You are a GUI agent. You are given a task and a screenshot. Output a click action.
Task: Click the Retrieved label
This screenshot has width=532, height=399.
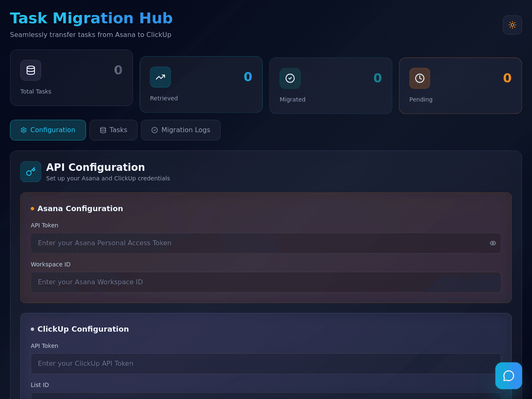(164, 98)
